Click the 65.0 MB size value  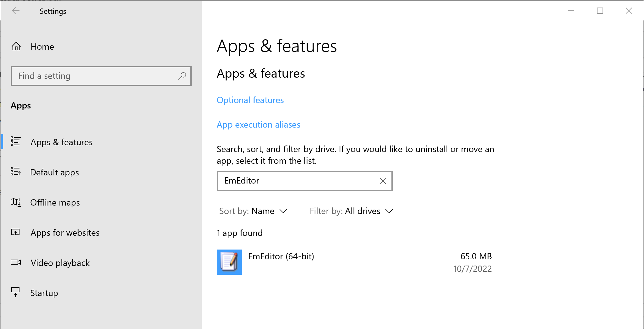pyautogui.click(x=476, y=256)
